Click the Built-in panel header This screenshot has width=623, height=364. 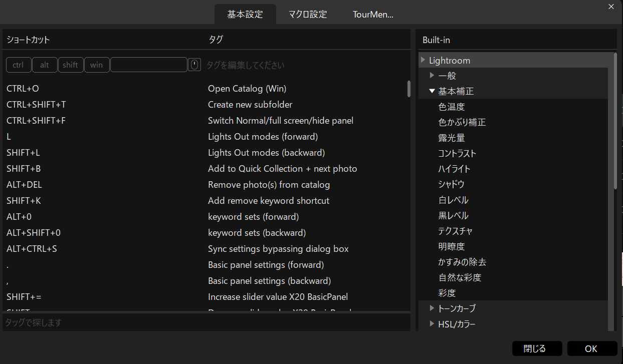(x=437, y=40)
